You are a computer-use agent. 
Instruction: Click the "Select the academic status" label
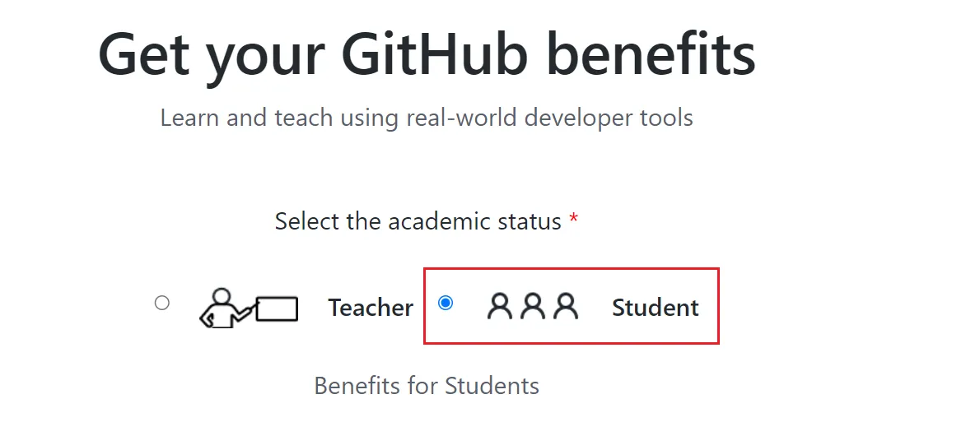[418, 221]
